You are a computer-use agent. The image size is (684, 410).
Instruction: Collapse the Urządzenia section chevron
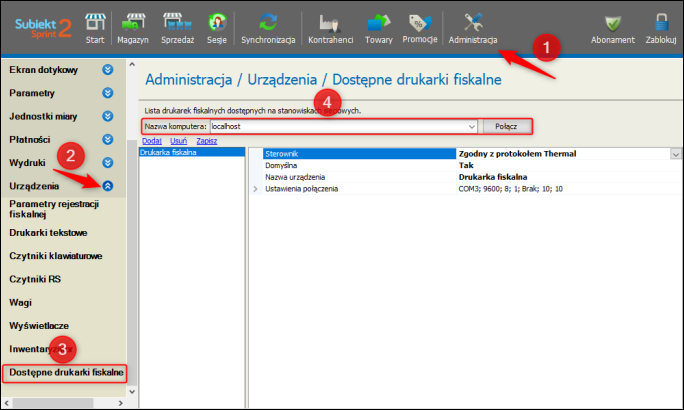point(108,186)
